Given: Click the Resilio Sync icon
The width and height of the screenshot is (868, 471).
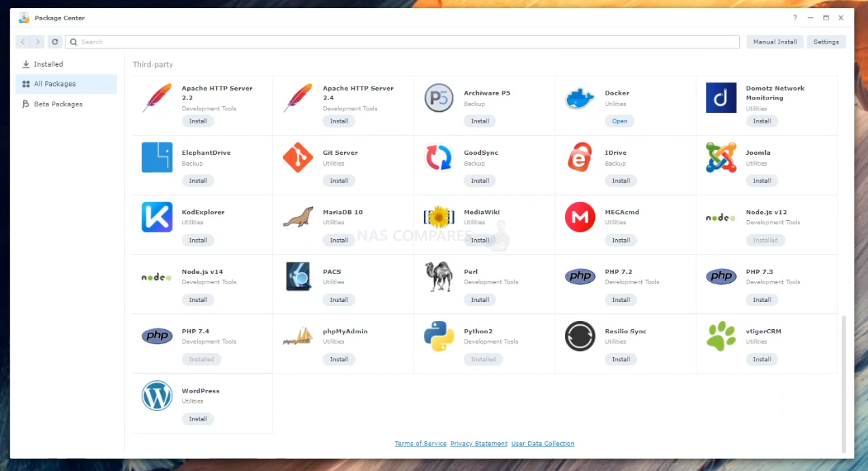Looking at the screenshot, I should 580,336.
